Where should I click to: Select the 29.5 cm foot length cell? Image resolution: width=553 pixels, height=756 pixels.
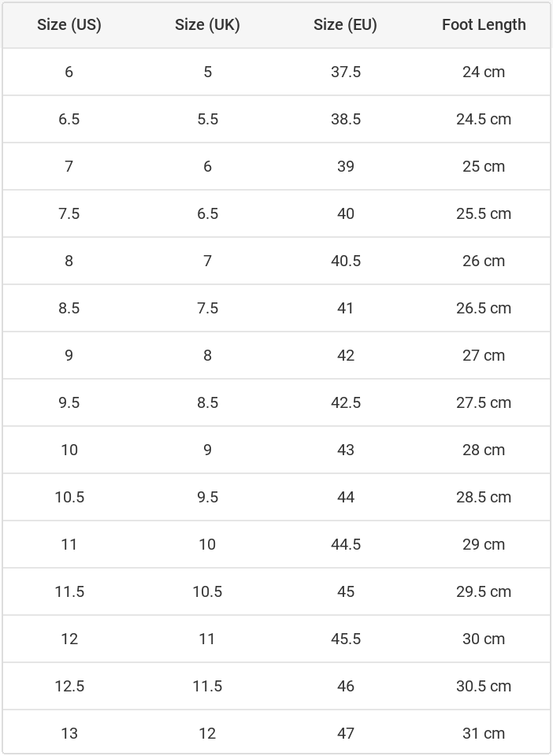[x=484, y=591]
